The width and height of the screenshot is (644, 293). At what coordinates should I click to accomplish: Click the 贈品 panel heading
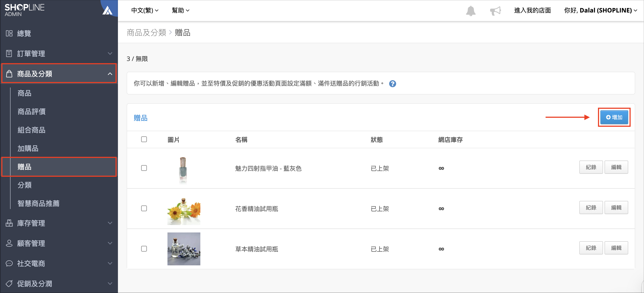pos(141,118)
